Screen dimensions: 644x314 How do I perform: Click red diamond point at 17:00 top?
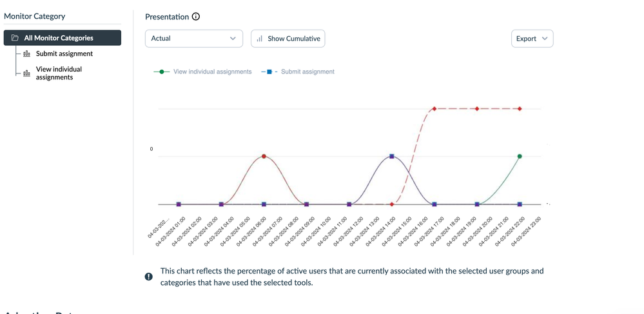[x=434, y=109]
